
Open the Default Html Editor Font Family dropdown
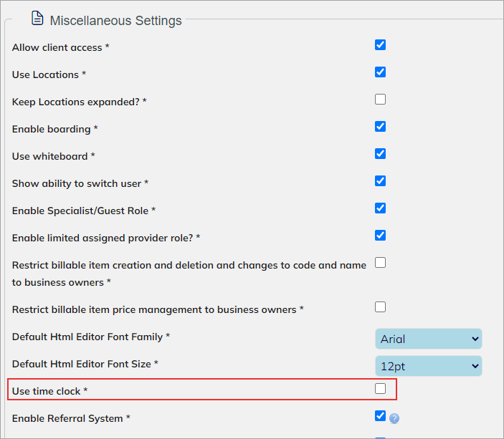click(429, 339)
